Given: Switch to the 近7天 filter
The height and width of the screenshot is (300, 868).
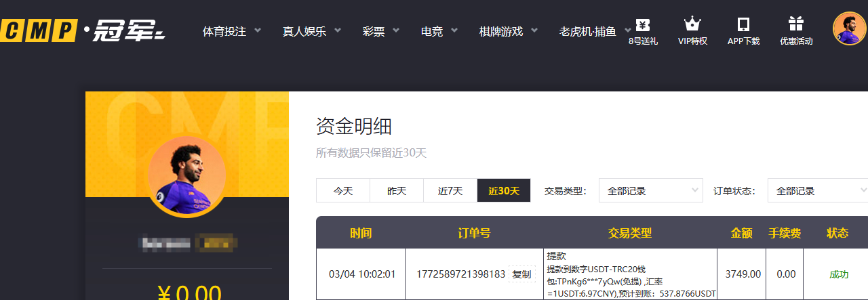Looking at the screenshot, I should (x=450, y=191).
